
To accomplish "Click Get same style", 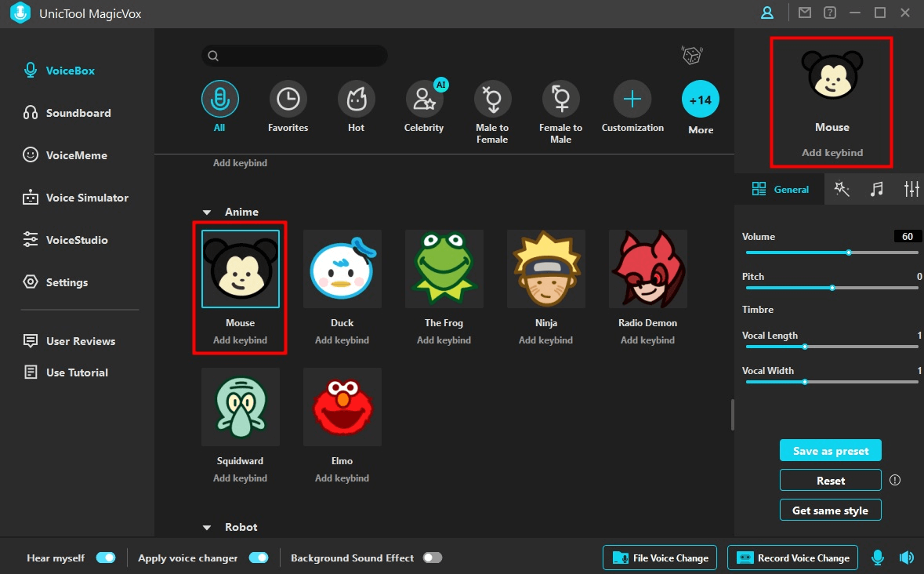I will coord(830,510).
